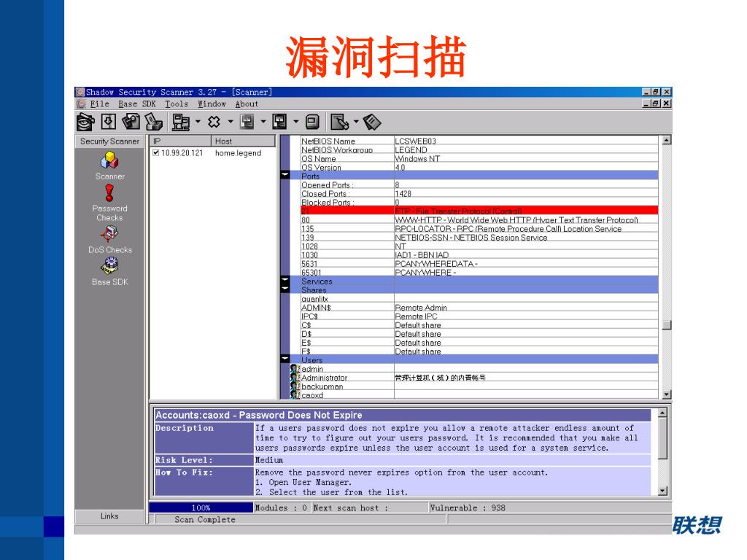The image size is (747, 560).
Task: Open dropdown arrow beside pen-on-document icon
Action: click(x=356, y=122)
